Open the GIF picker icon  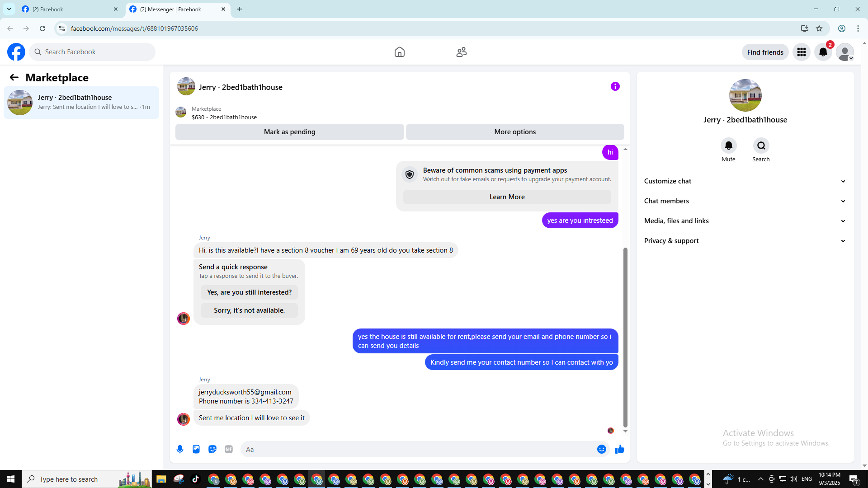pyautogui.click(x=229, y=449)
